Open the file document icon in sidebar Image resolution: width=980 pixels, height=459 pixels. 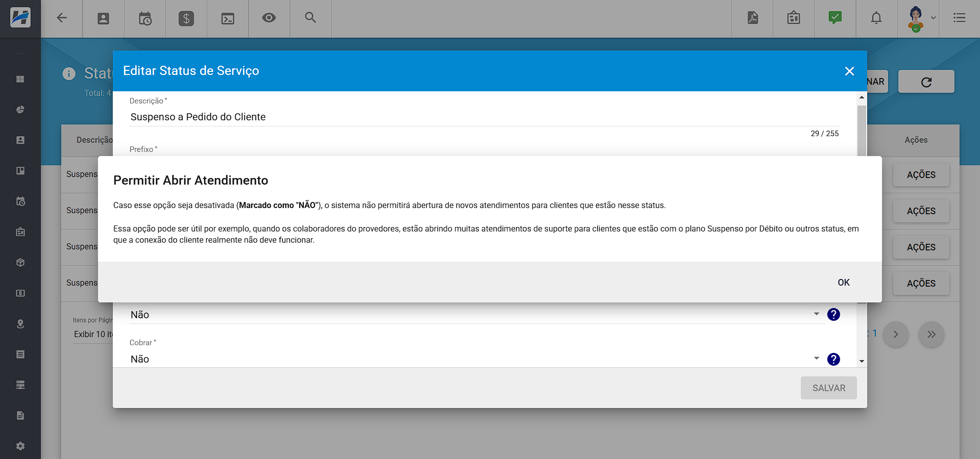coord(20,416)
